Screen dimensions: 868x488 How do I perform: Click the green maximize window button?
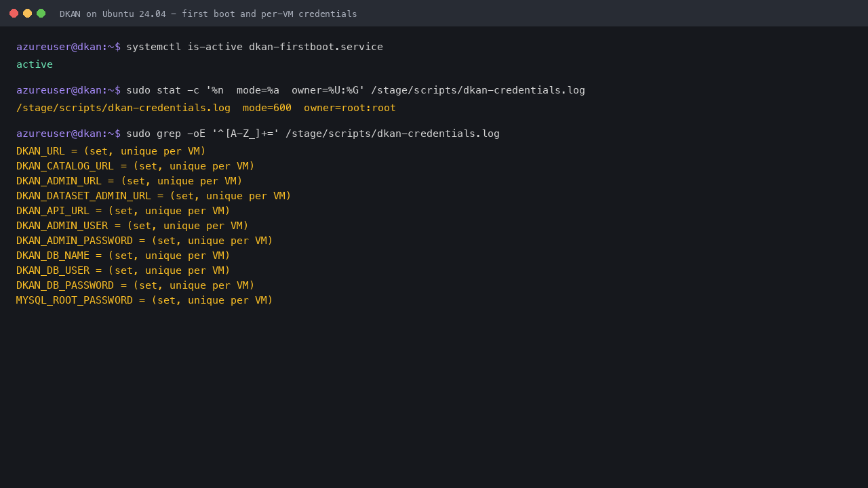(41, 14)
